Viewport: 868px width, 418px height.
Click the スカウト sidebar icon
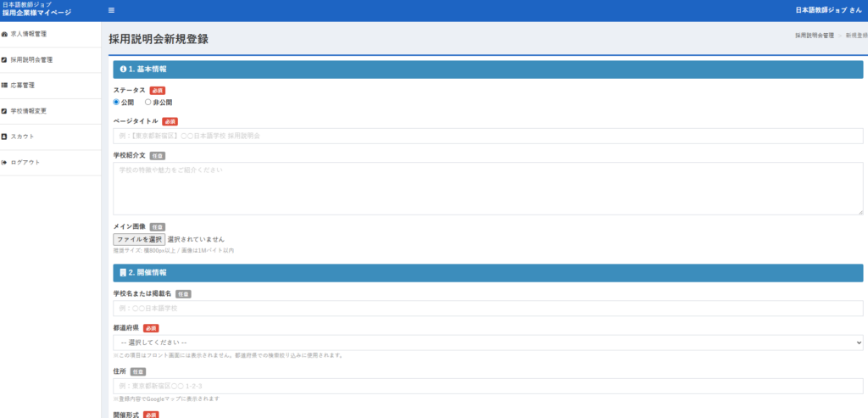[5, 137]
